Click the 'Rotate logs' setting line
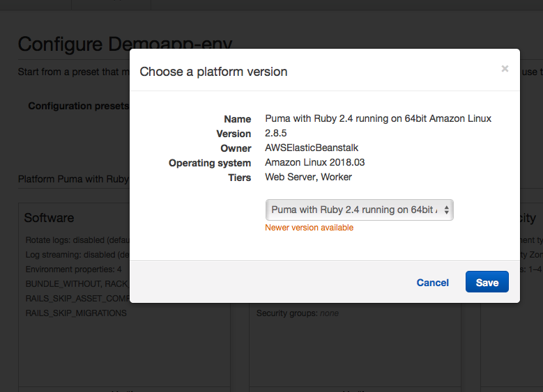 (x=77, y=240)
